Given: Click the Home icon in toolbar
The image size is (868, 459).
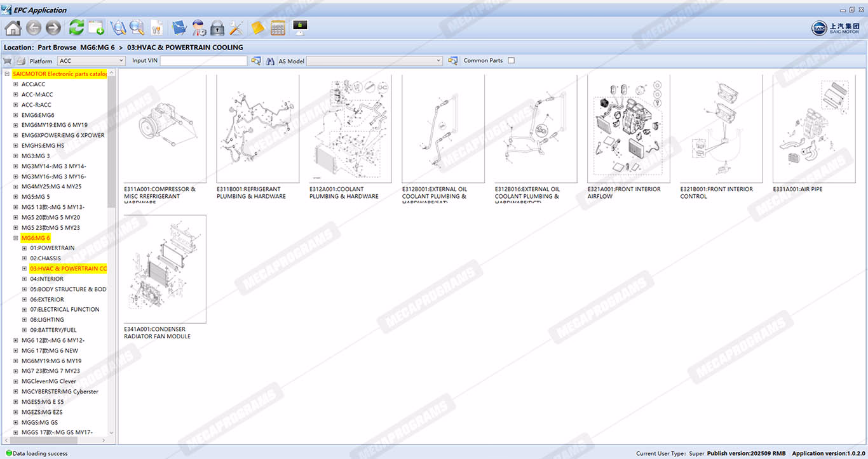Looking at the screenshot, I should 13,28.
